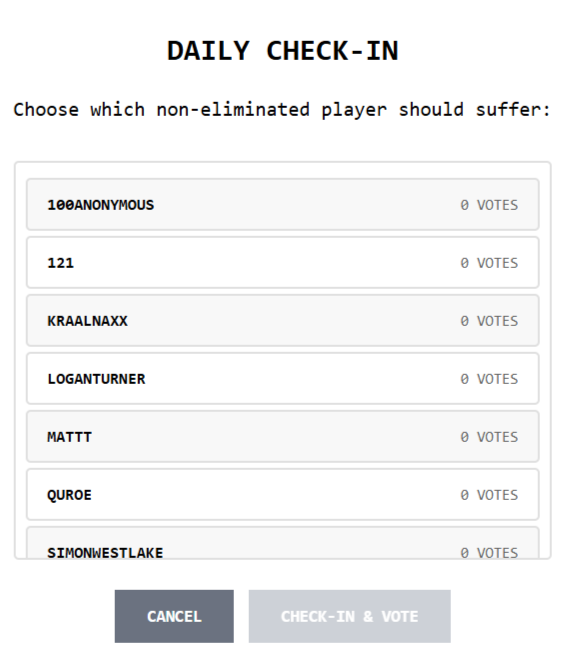The width and height of the screenshot is (568, 662).
Task: Click the 0 votes label beside 121
Action: (489, 263)
